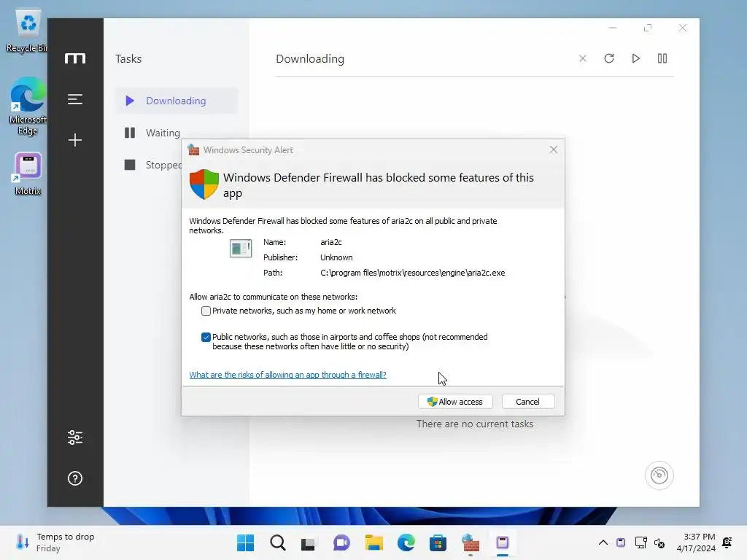Click the path text ending aria2c.exe

click(413, 273)
